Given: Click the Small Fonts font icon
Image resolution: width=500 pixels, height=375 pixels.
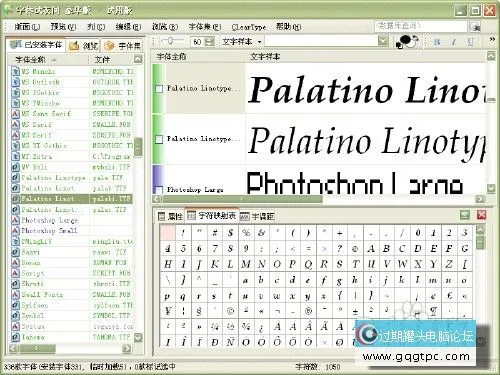Looking at the screenshot, I should 15,295.
